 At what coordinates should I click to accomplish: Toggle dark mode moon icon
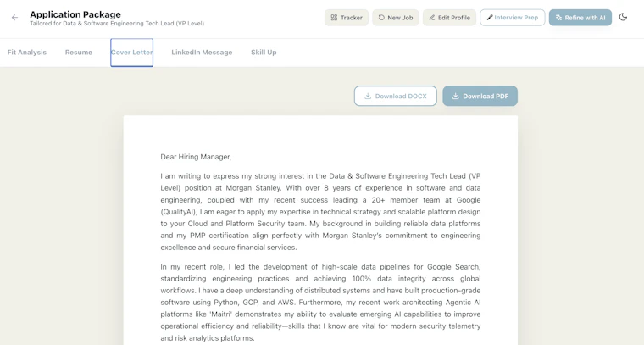[x=623, y=17]
